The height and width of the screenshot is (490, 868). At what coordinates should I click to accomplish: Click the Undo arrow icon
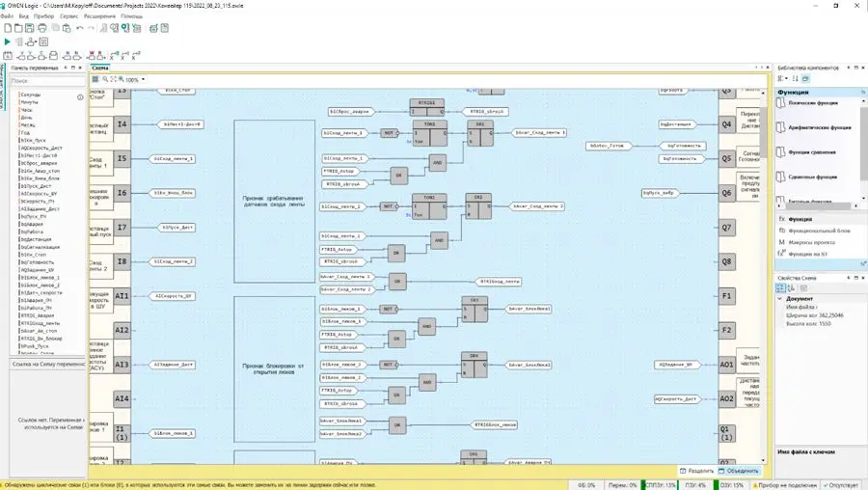point(78,29)
